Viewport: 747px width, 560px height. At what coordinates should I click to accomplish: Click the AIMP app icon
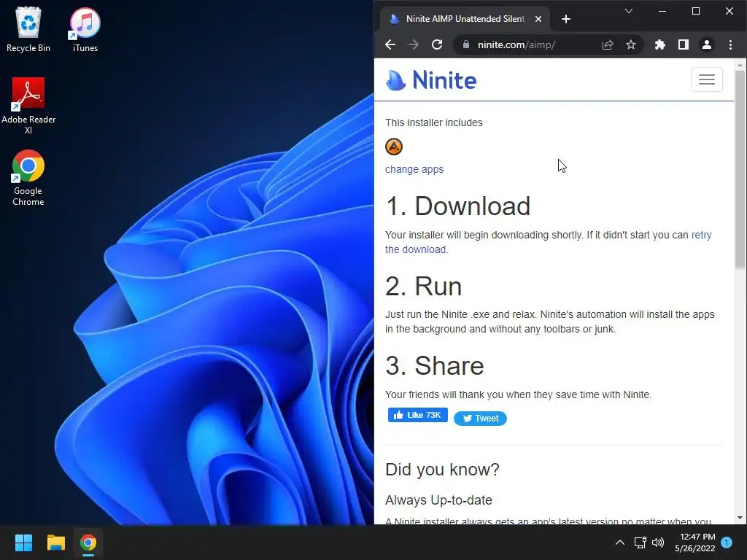point(394,147)
